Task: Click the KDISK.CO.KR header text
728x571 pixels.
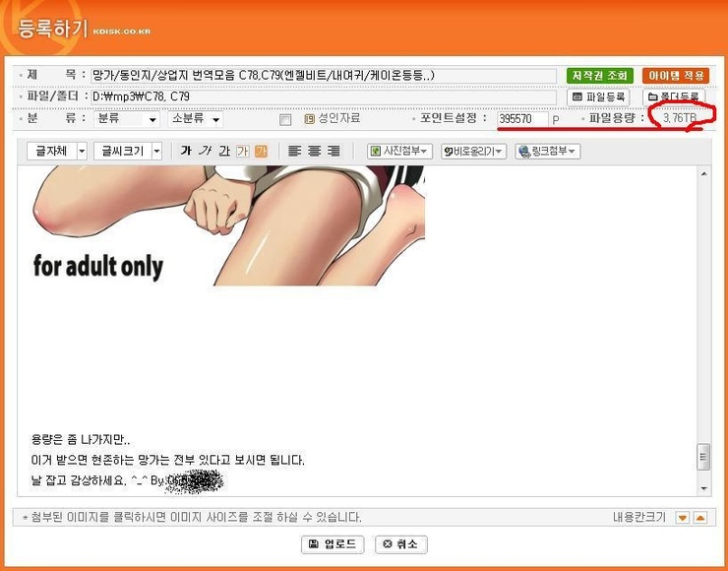Action: (122, 32)
